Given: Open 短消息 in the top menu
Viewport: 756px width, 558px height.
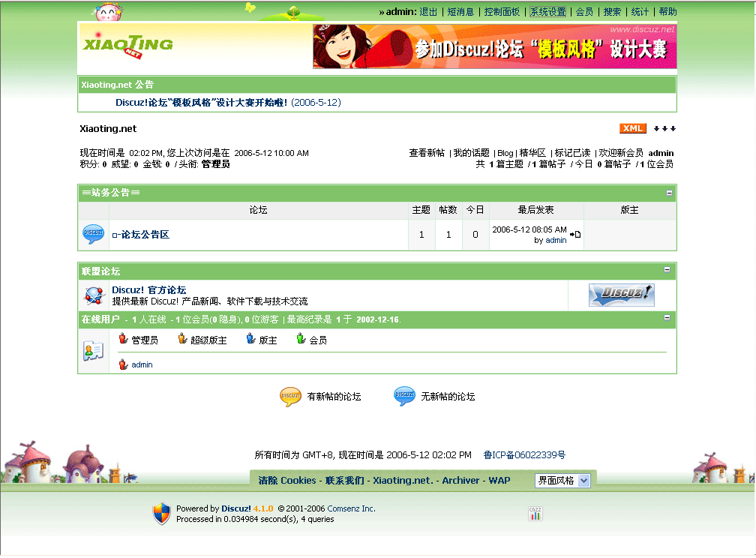Looking at the screenshot, I should coord(460,11).
